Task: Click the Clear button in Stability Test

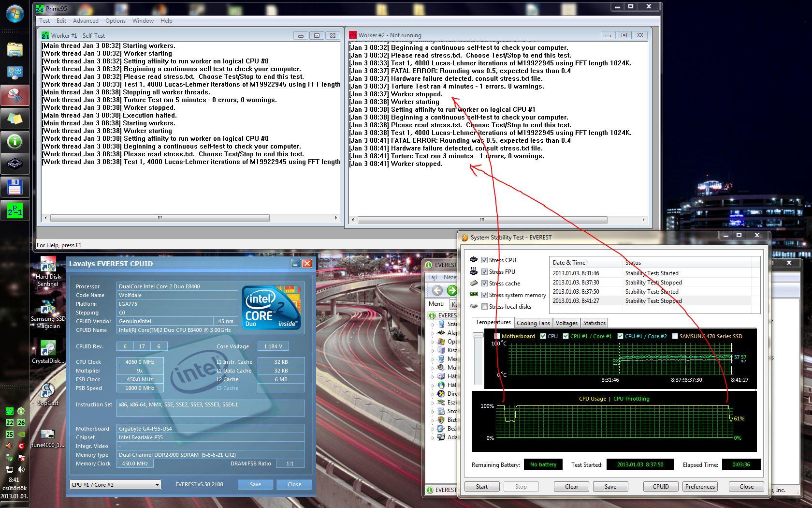Action: click(572, 487)
